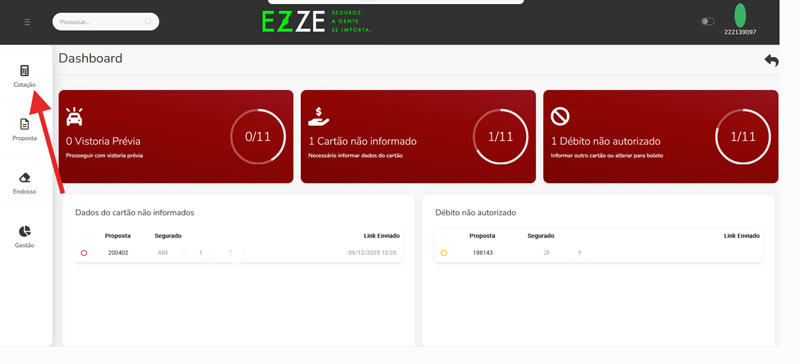The image size is (800, 364).
Task: Click the Débito não autorizado prohibited icon
Action: [560, 117]
